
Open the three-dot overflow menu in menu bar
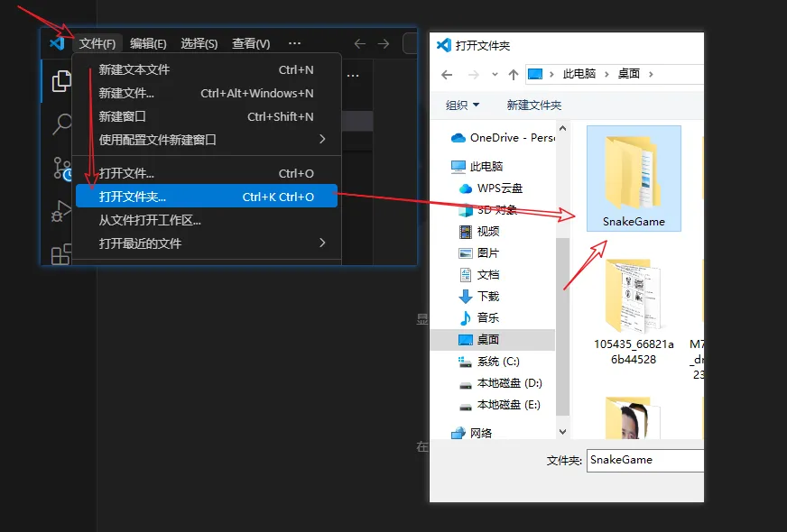coord(294,43)
